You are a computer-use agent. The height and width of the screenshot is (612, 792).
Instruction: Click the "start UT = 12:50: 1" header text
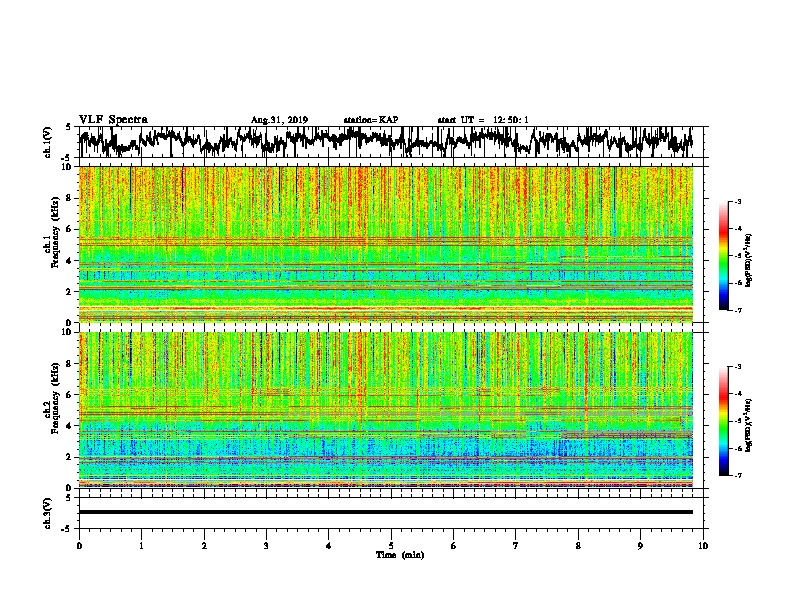coord(483,120)
